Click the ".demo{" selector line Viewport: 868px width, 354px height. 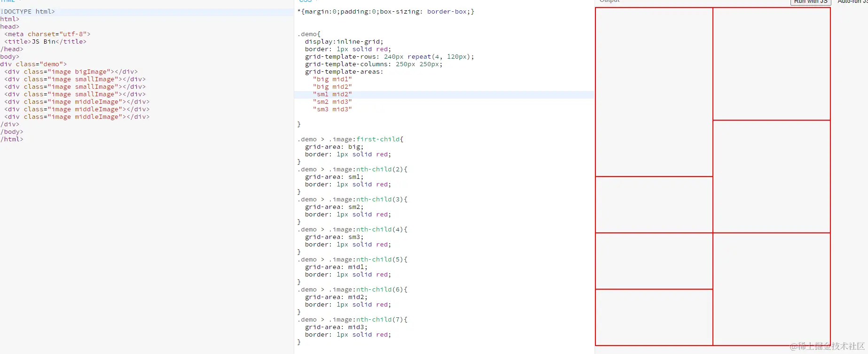[x=309, y=34]
